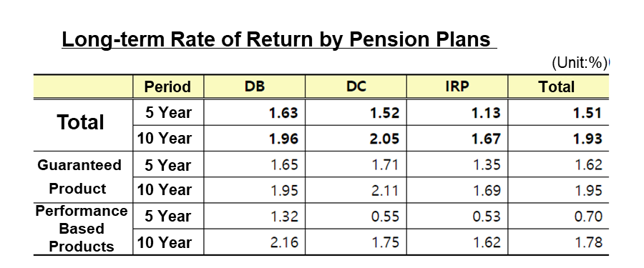Select the IRP 5 Year total value 1.13
644x268 pixels.
pos(486,113)
